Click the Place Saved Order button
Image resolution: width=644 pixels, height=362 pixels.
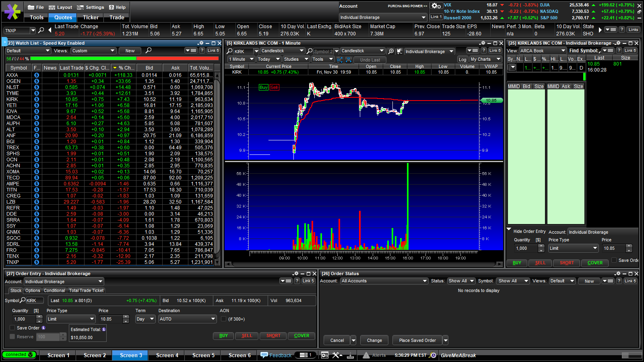click(417, 340)
